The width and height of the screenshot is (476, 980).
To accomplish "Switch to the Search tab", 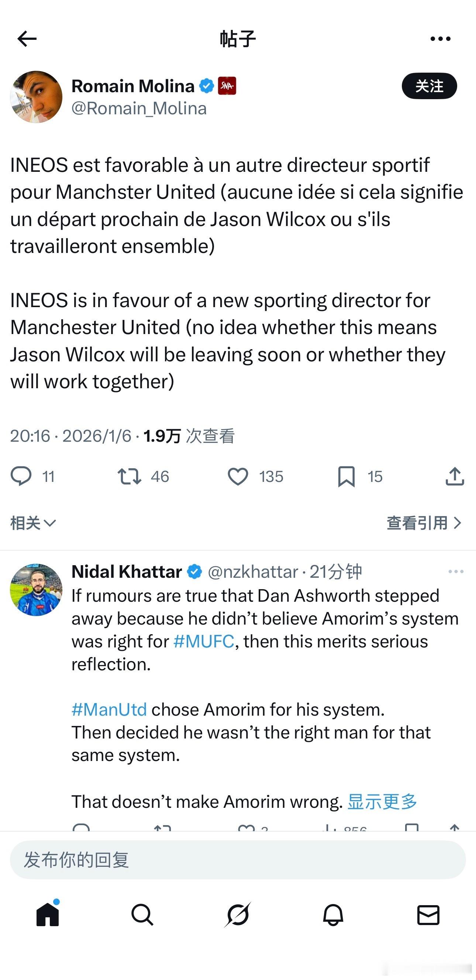I will (x=142, y=915).
